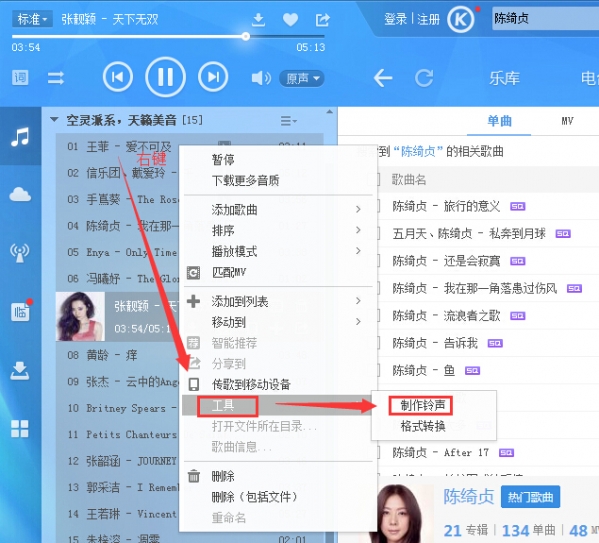This screenshot has height=543, width=599.
Task: Switch to the 单曲 results tab
Action: point(499,121)
